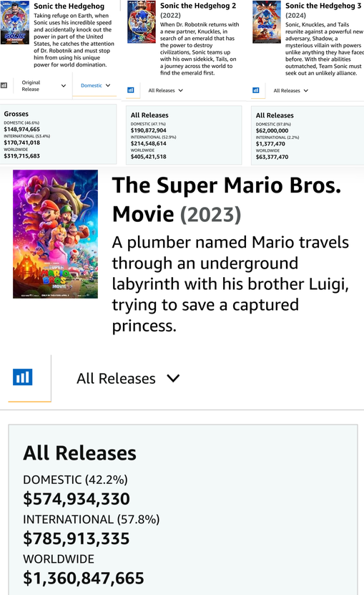Click the Sonic the Hedgehog 3 title
This screenshot has width=364, height=595.
click(x=323, y=6)
